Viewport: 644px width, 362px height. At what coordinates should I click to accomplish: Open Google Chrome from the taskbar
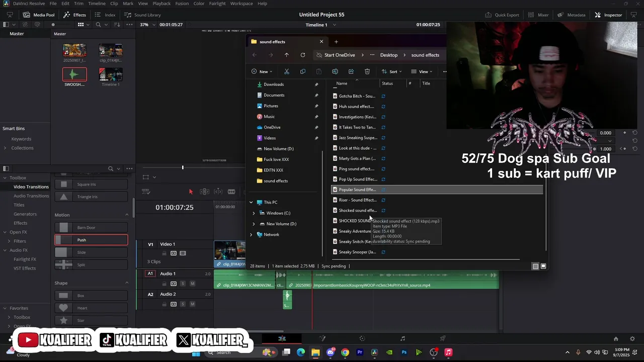(x=345, y=352)
